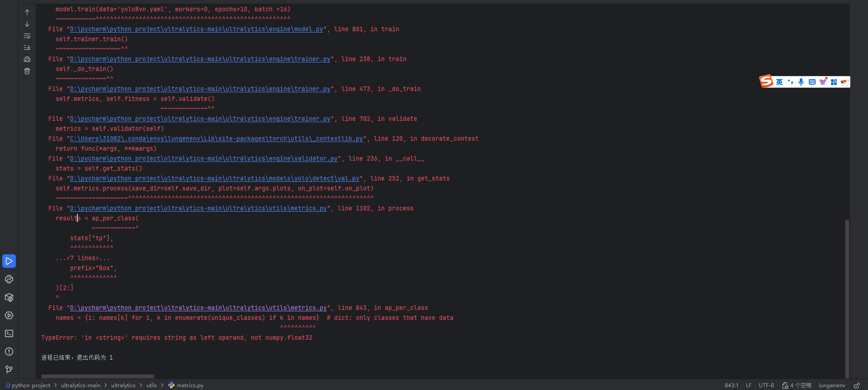Toggle the read-only lock icon in status bar
The image size is (868, 390).
857,385
